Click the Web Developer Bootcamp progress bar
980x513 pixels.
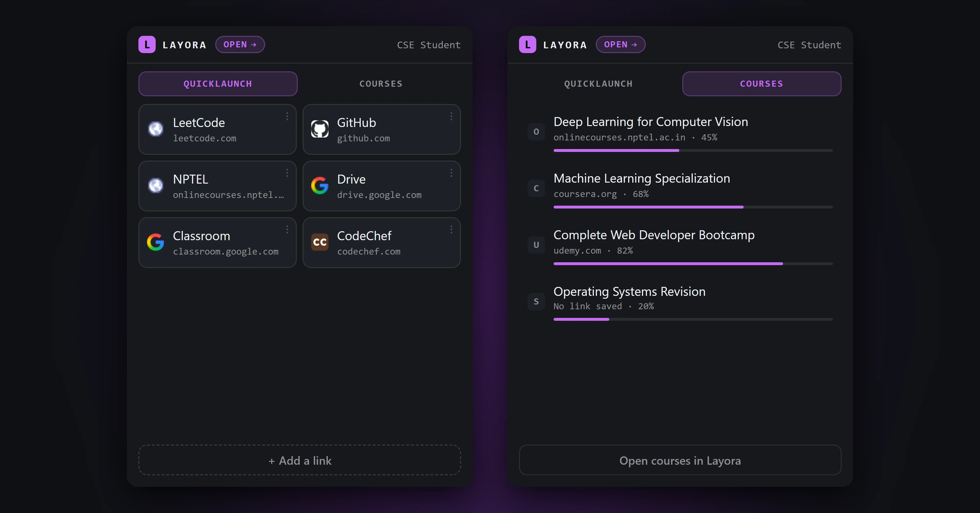click(693, 263)
